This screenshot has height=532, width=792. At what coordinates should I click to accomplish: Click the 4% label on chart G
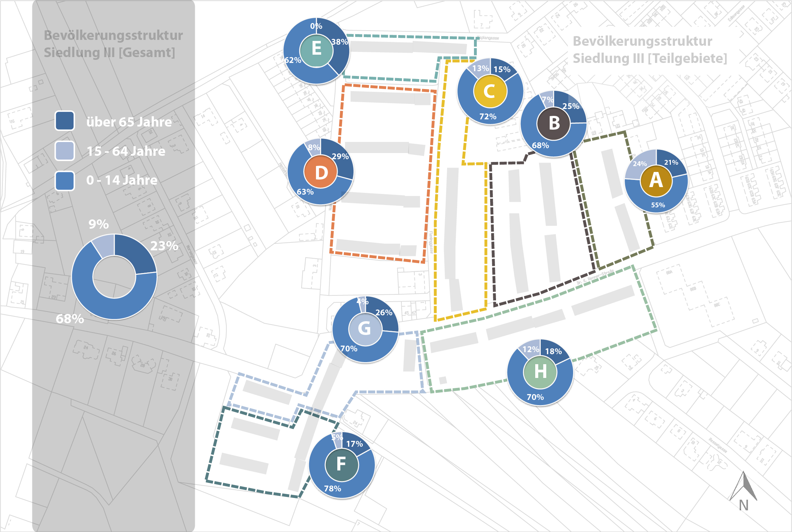[362, 302]
